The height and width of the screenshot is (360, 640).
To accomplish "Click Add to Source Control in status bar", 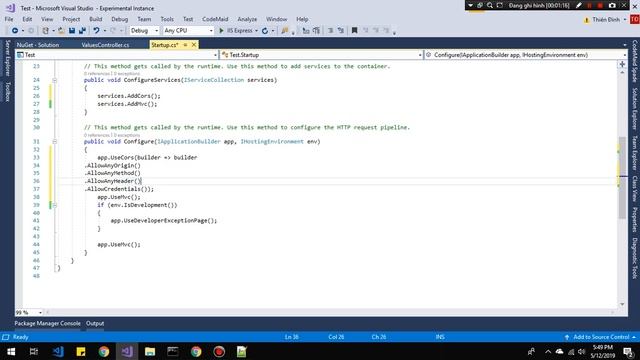I will (601, 337).
